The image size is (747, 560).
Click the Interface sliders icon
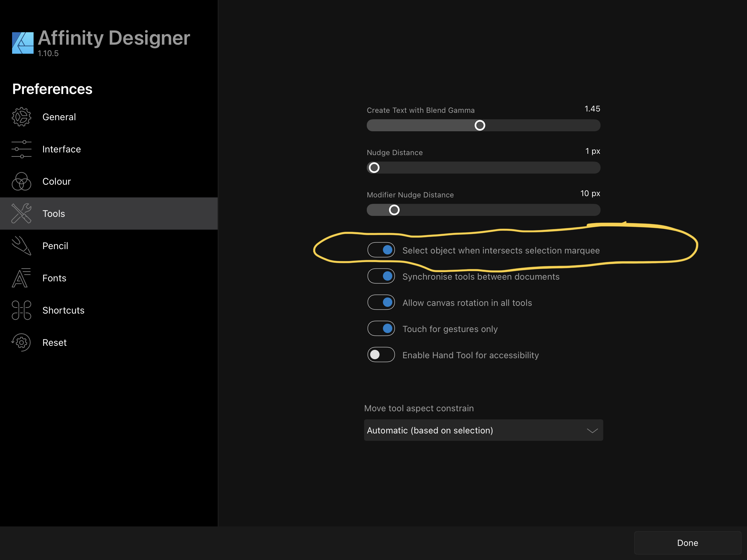pos(21,149)
